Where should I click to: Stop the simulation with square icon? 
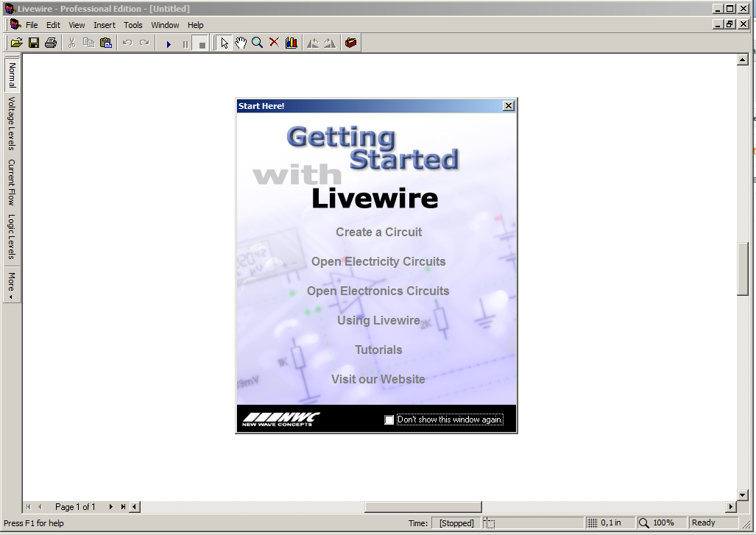point(202,44)
